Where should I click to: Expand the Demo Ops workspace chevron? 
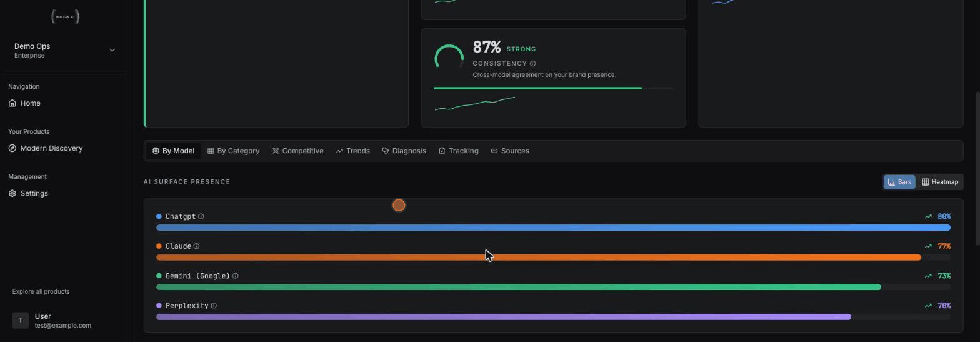point(112,50)
